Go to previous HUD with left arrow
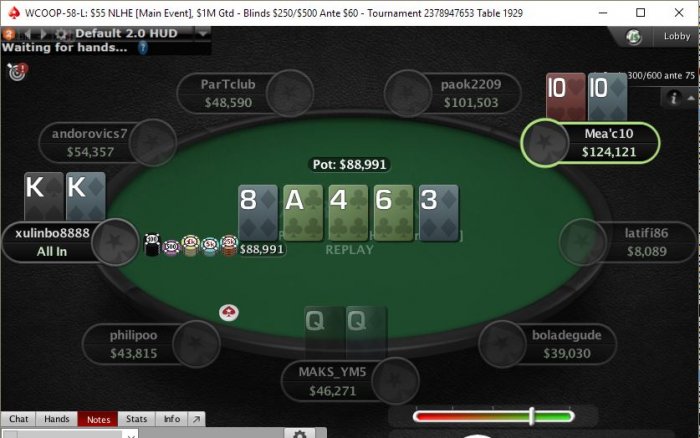 click(27, 34)
